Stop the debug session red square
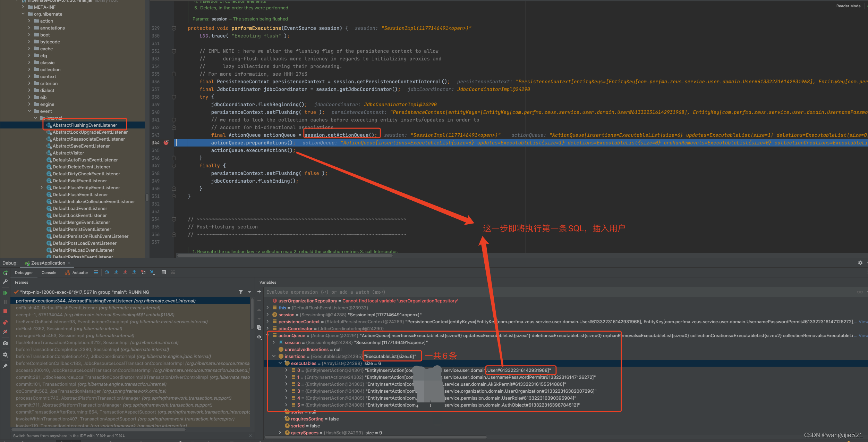This screenshot has height=442, width=868. [x=5, y=311]
